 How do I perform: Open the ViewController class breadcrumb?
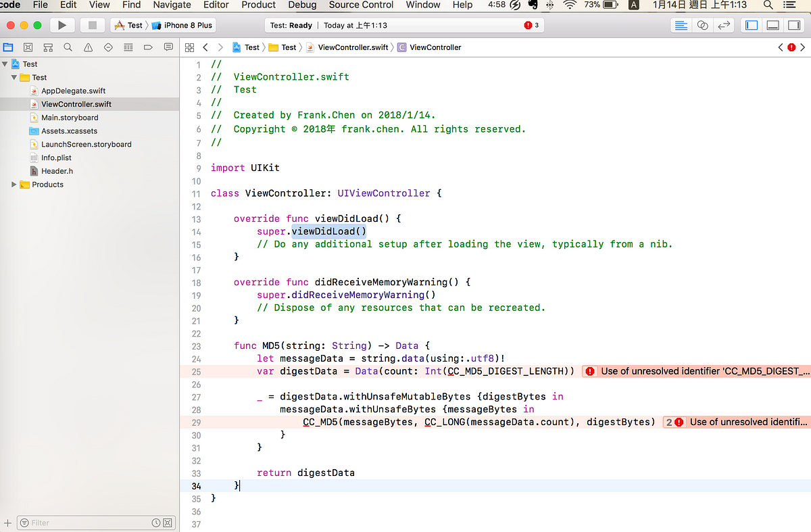(430, 47)
